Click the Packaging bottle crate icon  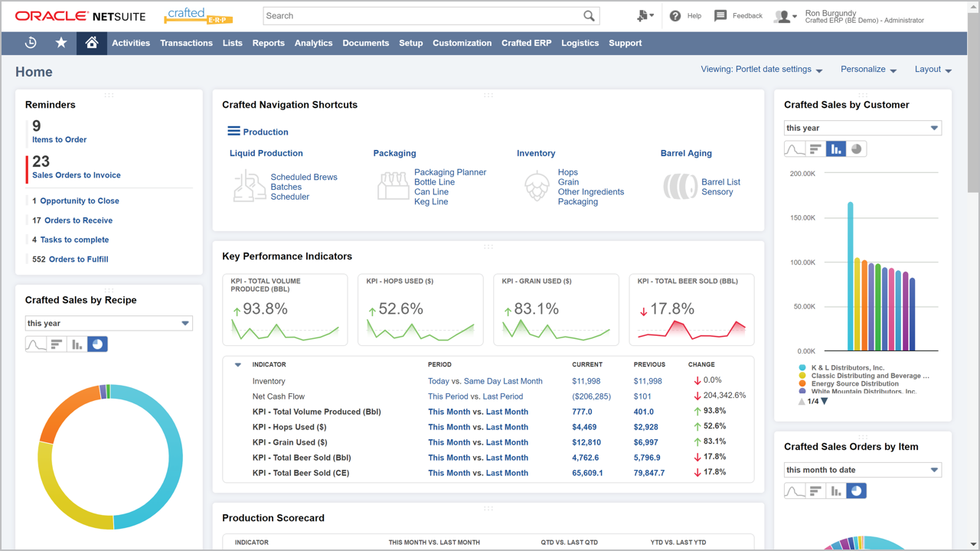[393, 187]
